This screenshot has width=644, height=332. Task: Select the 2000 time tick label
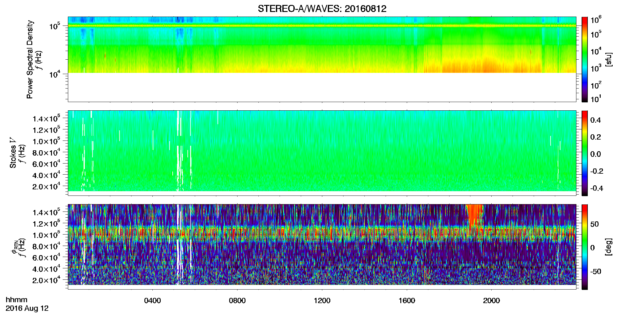pyautogui.click(x=491, y=301)
